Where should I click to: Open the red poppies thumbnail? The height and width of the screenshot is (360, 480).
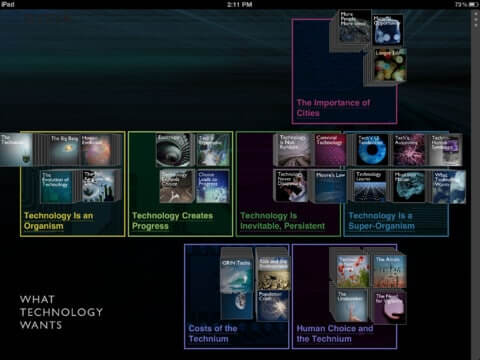pyautogui.click(x=352, y=271)
